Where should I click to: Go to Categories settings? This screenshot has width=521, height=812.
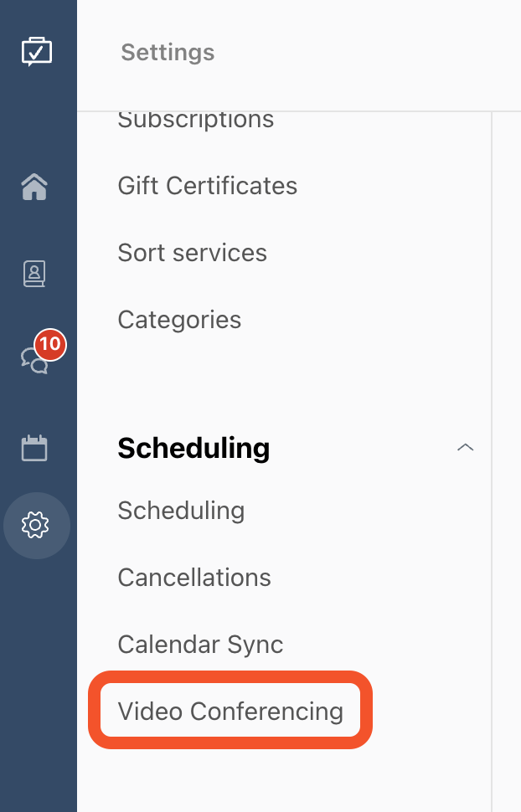coord(179,320)
